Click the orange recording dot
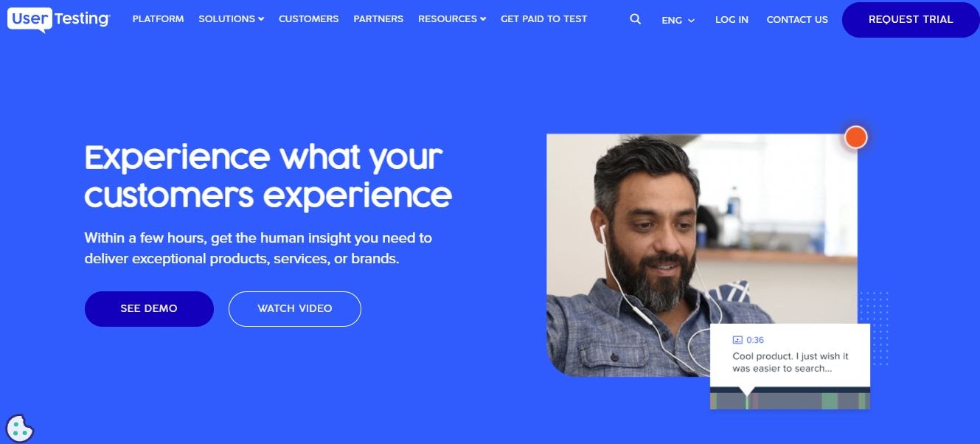This screenshot has width=980, height=444. [x=855, y=137]
